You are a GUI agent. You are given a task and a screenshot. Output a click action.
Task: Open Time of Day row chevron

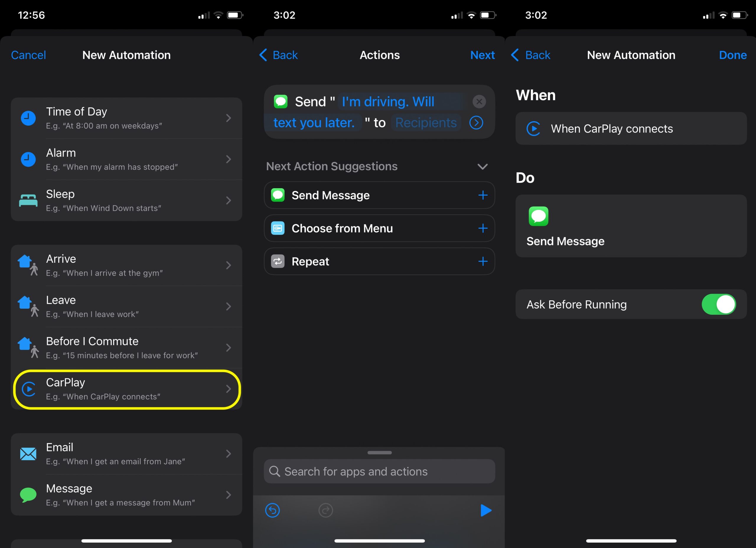(x=228, y=118)
